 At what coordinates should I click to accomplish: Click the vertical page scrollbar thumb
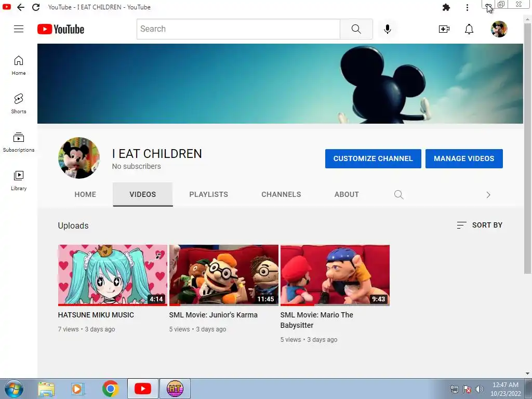pos(527,148)
